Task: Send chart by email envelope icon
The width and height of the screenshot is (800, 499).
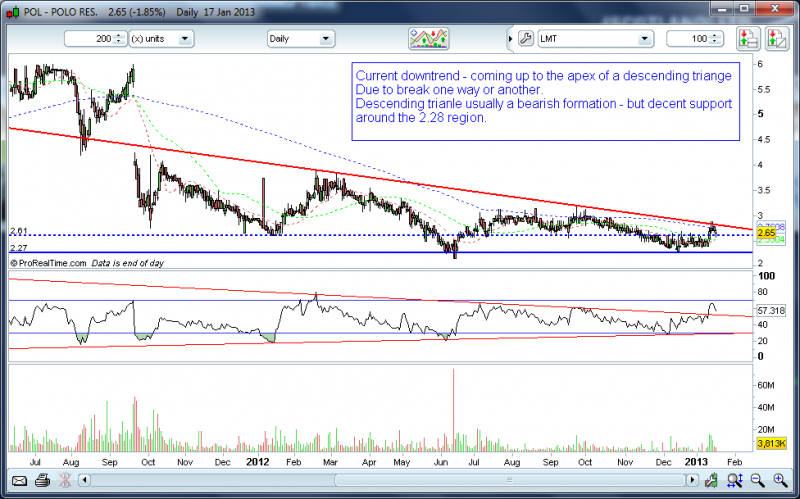Action: tap(17, 481)
